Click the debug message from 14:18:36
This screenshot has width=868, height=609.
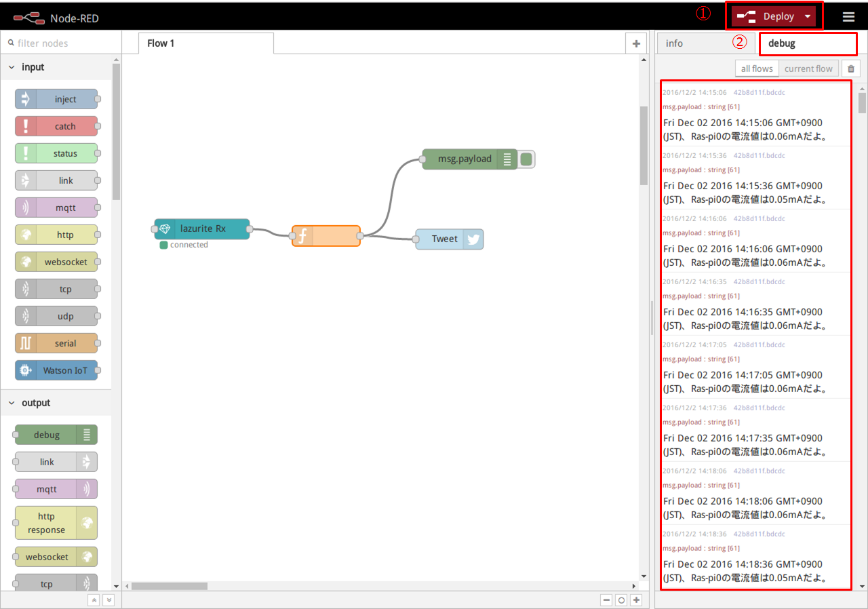(x=755, y=557)
